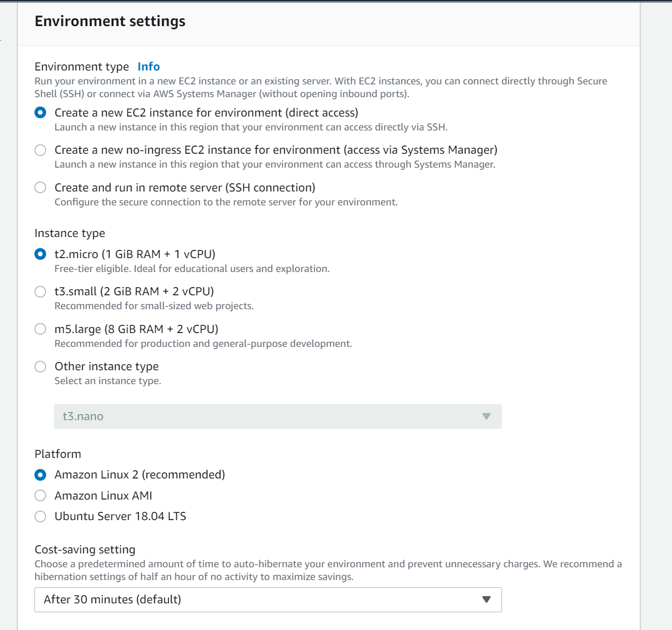Select the t2.micro instance type

click(x=40, y=254)
